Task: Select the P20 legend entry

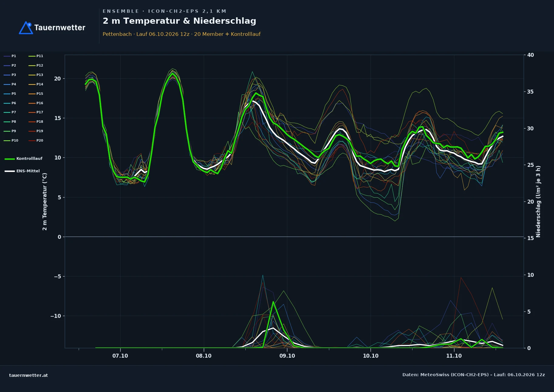Action: (x=36, y=140)
